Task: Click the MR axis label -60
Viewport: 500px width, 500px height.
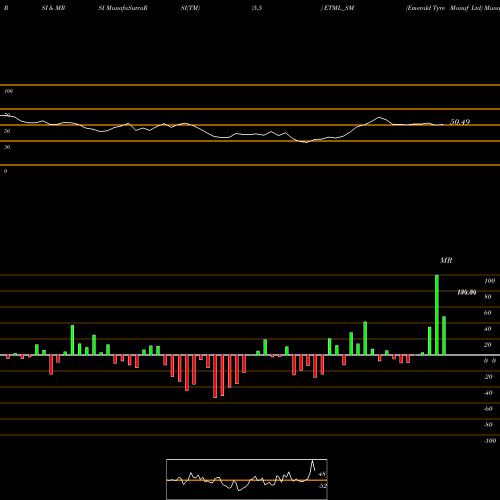Action: coord(488,409)
